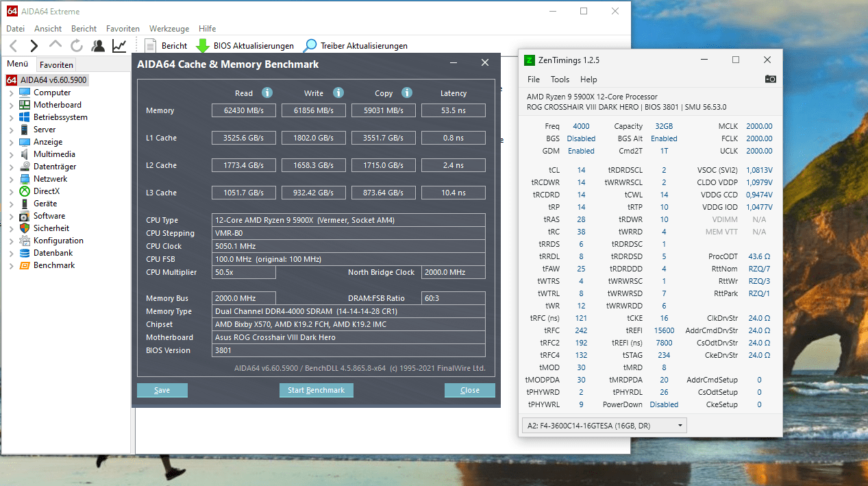
Task: Click the Motherboard tree icon
Action: [25, 105]
